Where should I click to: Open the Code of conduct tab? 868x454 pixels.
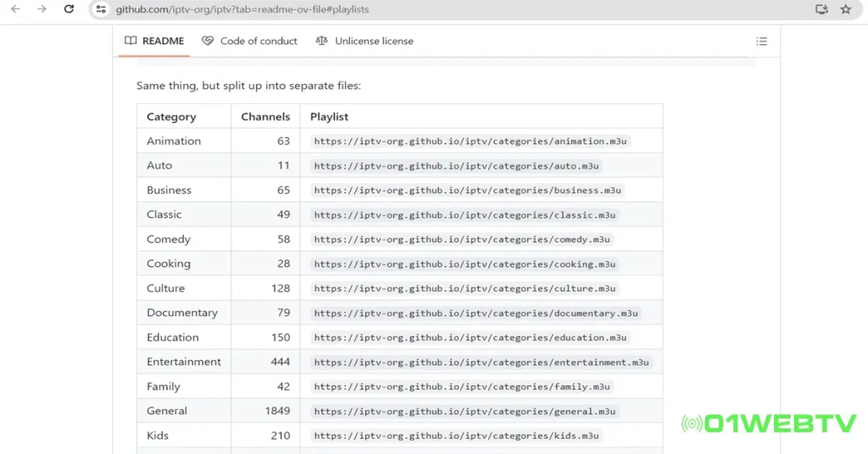(x=249, y=41)
